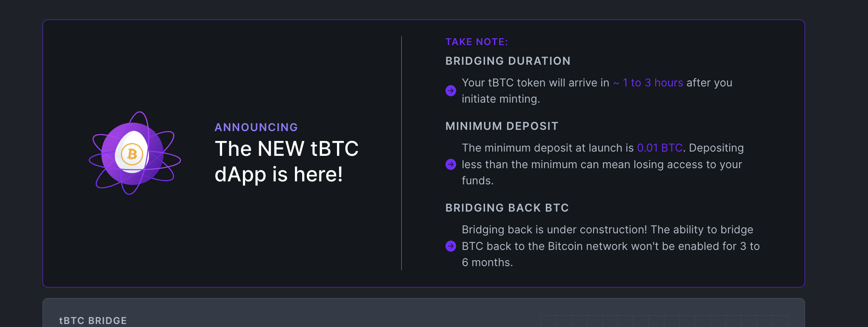The width and height of the screenshot is (868, 327).
Task: Open the '0.01 BTC' minimum deposit link
Action: (x=660, y=148)
